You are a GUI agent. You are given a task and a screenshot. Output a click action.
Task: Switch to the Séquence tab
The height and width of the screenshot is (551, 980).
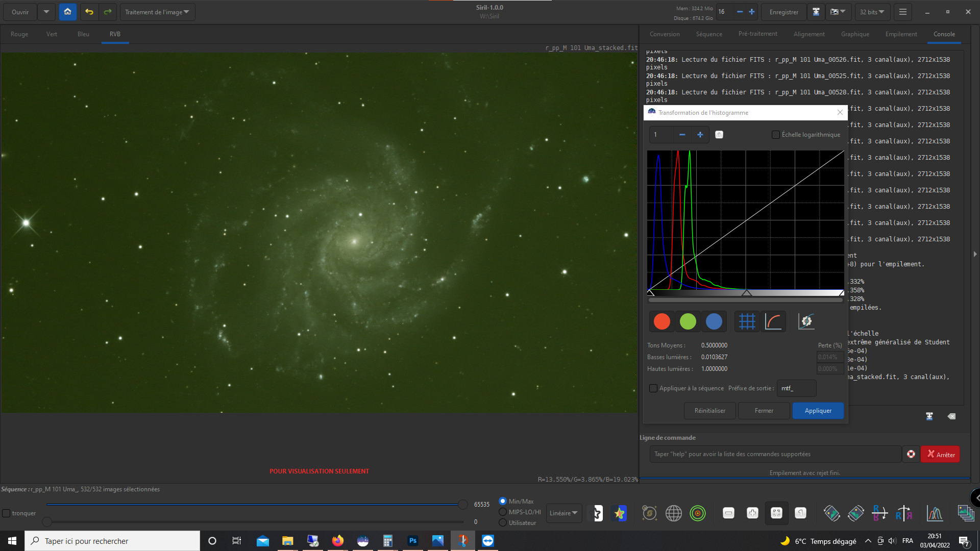(x=709, y=34)
